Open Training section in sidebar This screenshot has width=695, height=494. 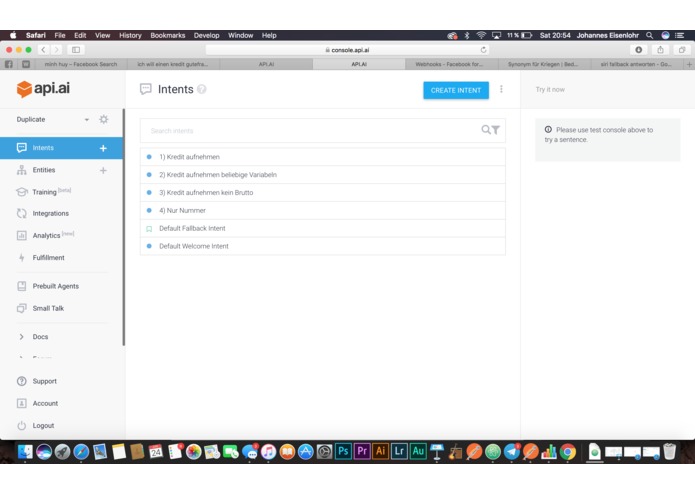click(44, 192)
